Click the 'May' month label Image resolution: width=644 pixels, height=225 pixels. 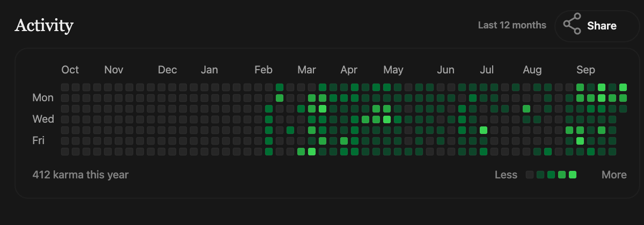[x=393, y=70]
